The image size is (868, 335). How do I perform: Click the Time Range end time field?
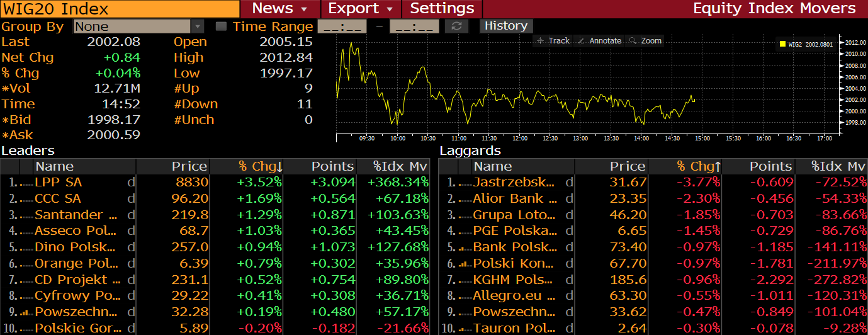414,26
